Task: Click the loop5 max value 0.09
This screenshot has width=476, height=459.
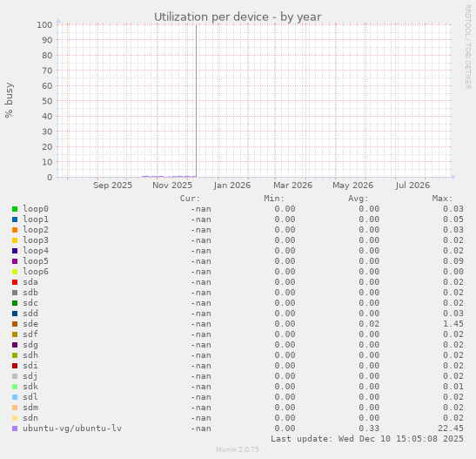Action: point(453,261)
